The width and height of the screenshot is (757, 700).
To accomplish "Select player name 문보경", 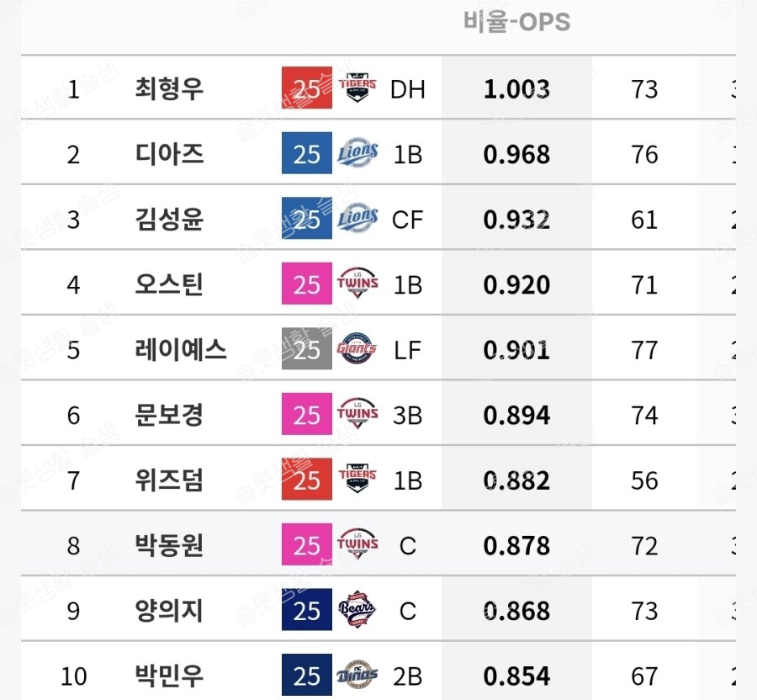I will tap(169, 415).
